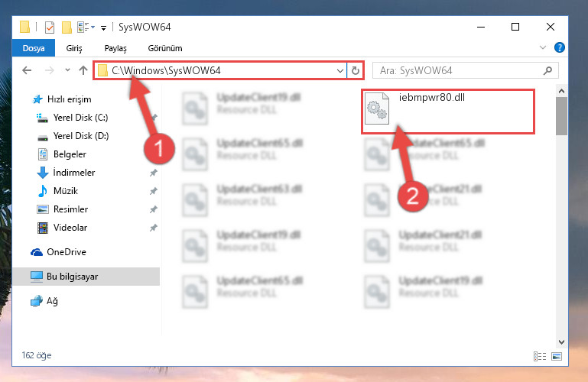
Task: Click New Folder icon in quick access toolbar
Action: (x=67, y=28)
